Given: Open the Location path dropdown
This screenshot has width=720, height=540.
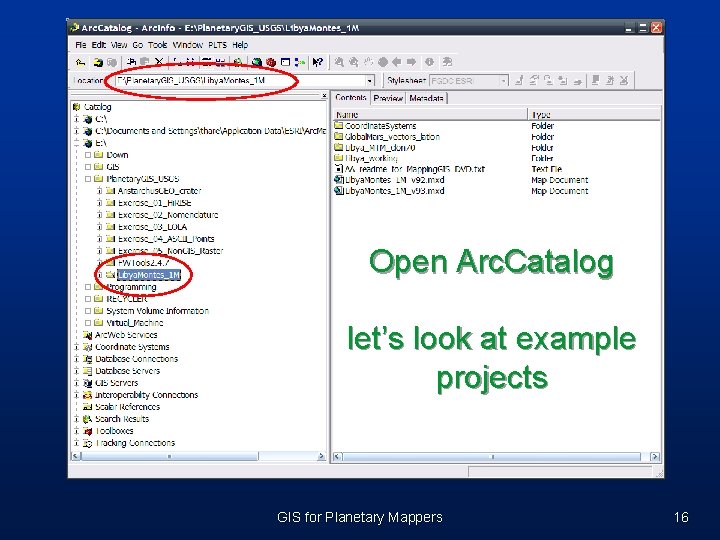Looking at the screenshot, I should pos(369,81).
